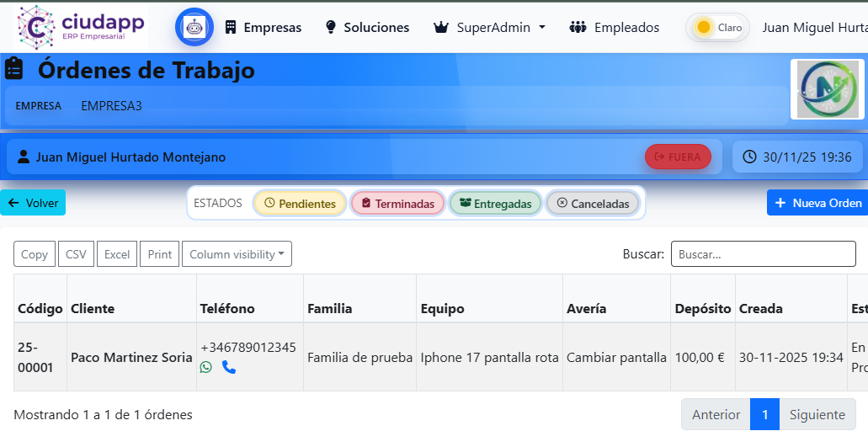This screenshot has height=447, width=868.
Task: Sort by the Código column header
Action: pos(40,298)
